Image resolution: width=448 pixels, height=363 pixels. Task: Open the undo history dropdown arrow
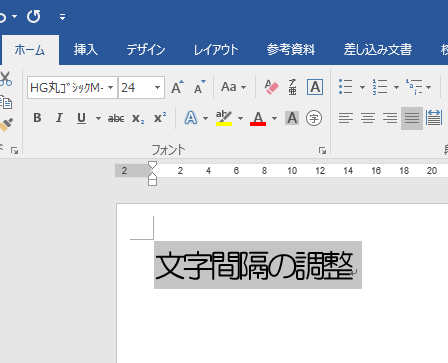(14, 16)
